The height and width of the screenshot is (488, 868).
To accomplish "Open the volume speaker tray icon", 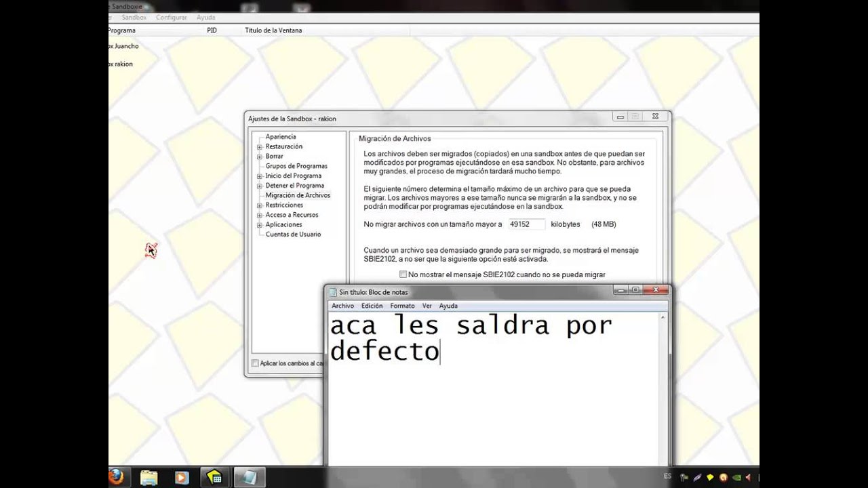I will pos(750,477).
